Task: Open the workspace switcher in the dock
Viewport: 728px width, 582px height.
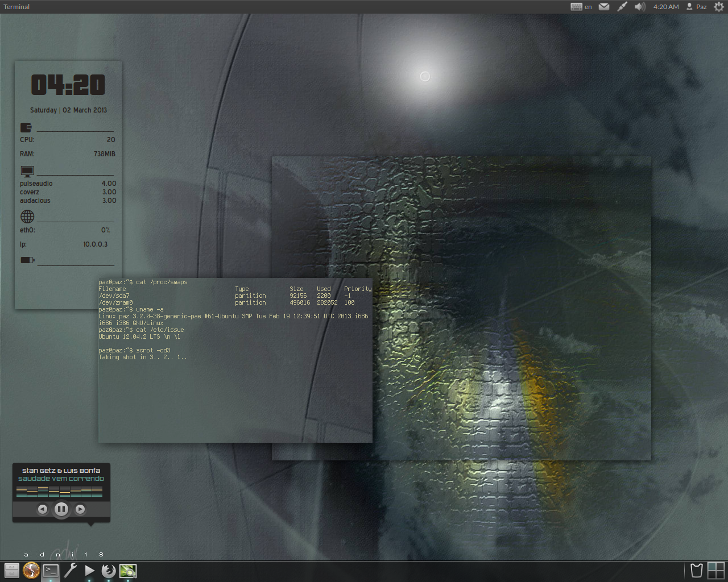Action: 716,571
